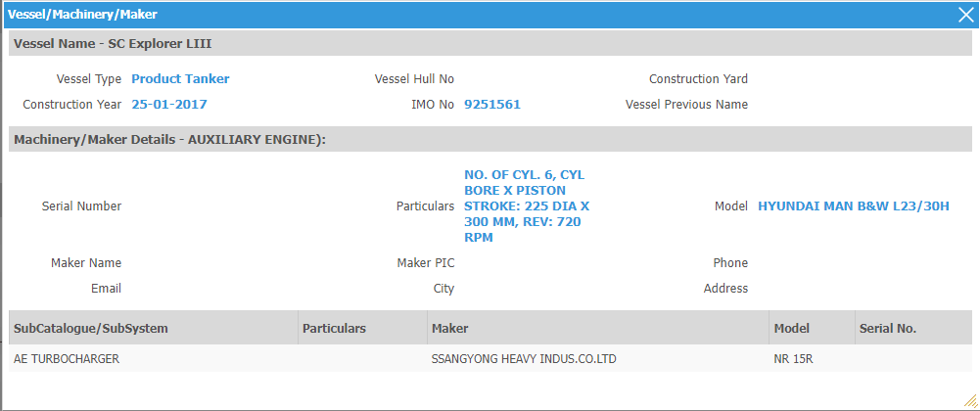The image size is (980, 411).
Task: Click the Product Tanker vessel type link
Action: [x=180, y=79]
